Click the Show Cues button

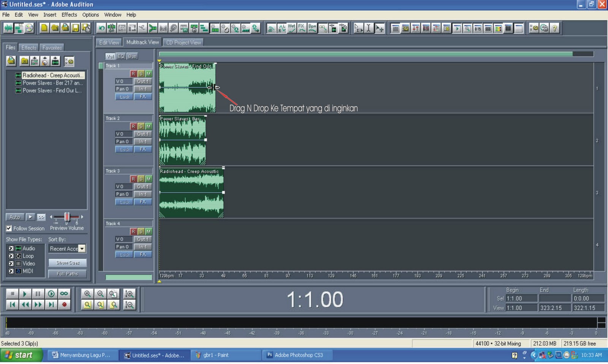67,263
